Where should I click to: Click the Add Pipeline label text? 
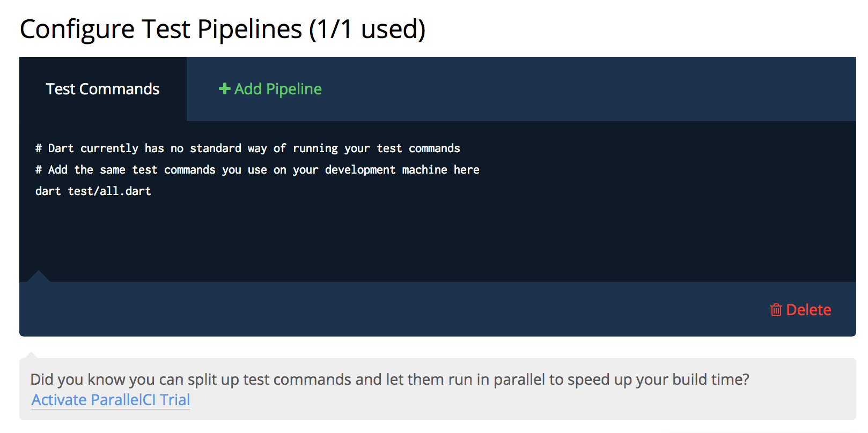[277, 88]
